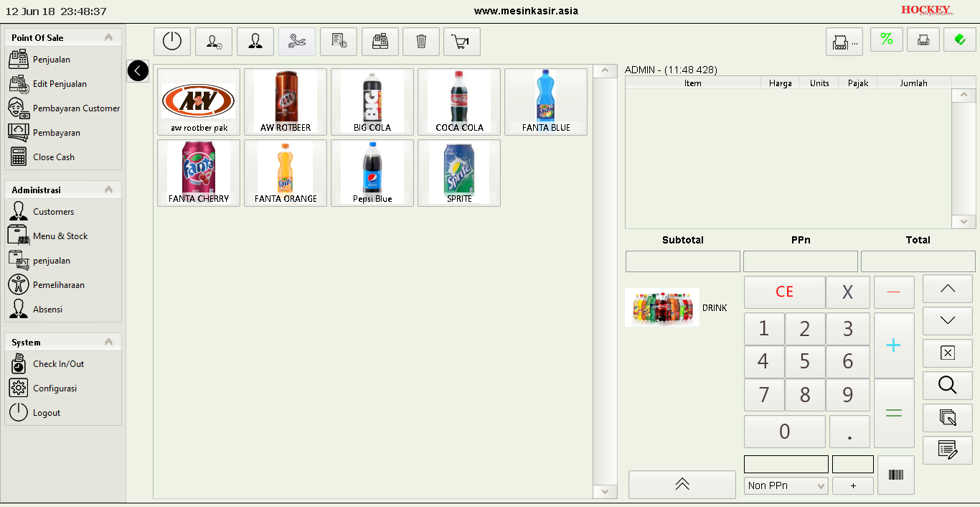Select the FANTA BLUE product
The image size is (980, 507).
pyautogui.click(x=546, y=102)
